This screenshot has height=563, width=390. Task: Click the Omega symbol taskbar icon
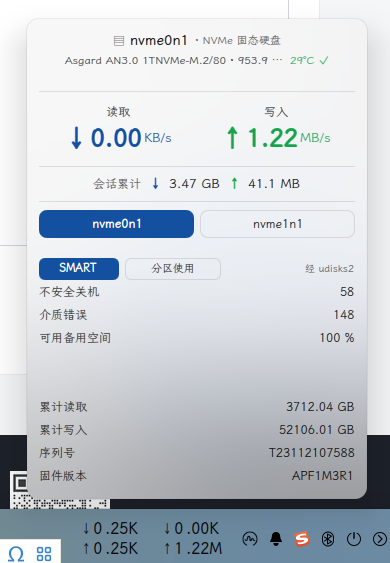[x=16, y=553]
